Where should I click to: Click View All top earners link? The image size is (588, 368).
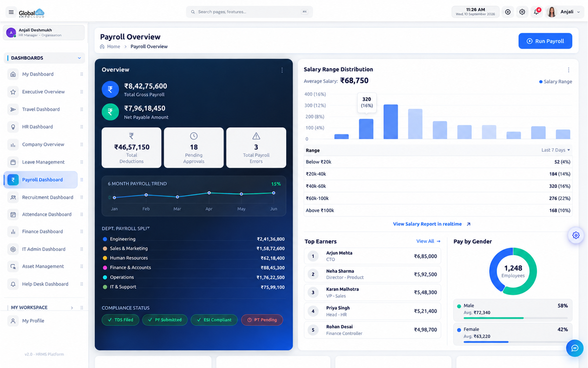point(428,241)
